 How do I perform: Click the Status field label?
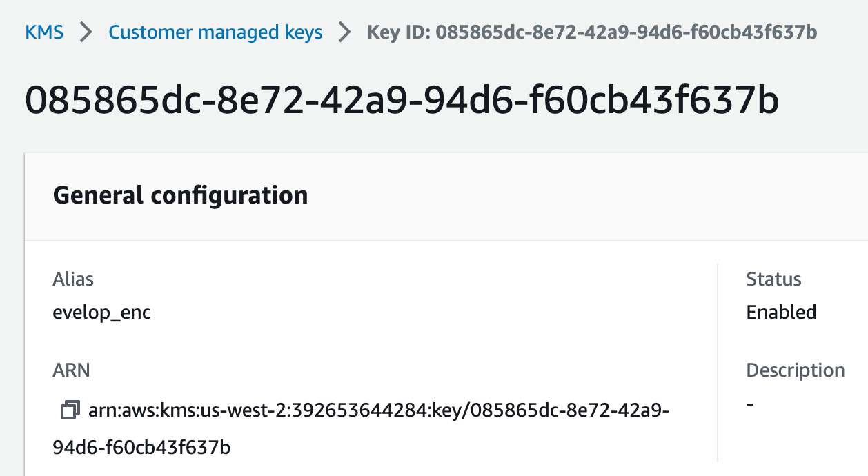(x=773, y=279)
